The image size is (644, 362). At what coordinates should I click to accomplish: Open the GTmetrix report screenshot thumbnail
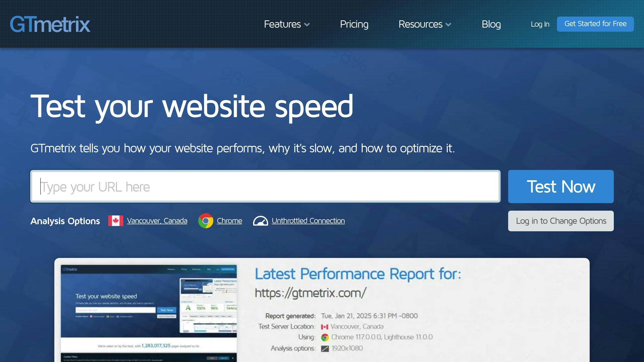click(x=149, y=313)
